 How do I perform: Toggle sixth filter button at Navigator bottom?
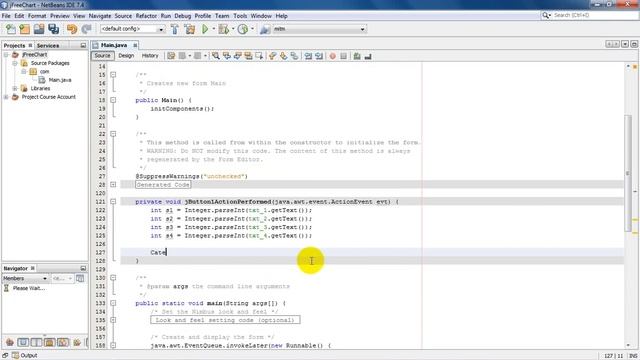tap(77, 342)
